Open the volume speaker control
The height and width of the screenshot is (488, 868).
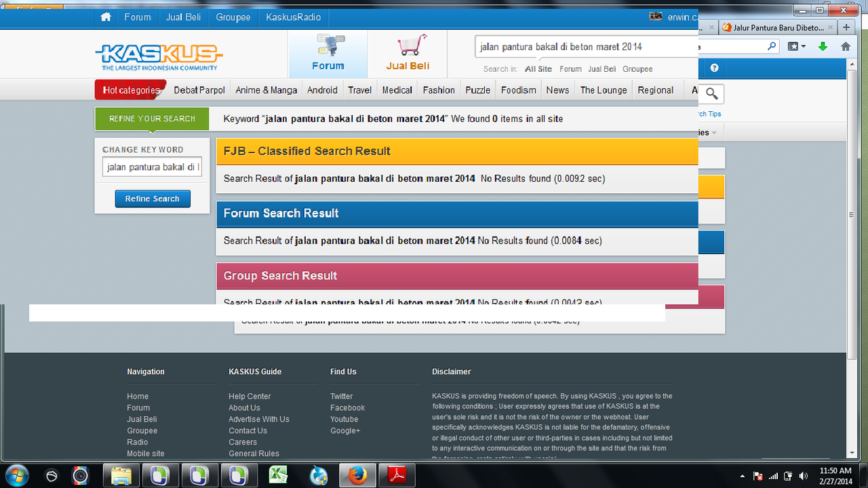[804, 476]
